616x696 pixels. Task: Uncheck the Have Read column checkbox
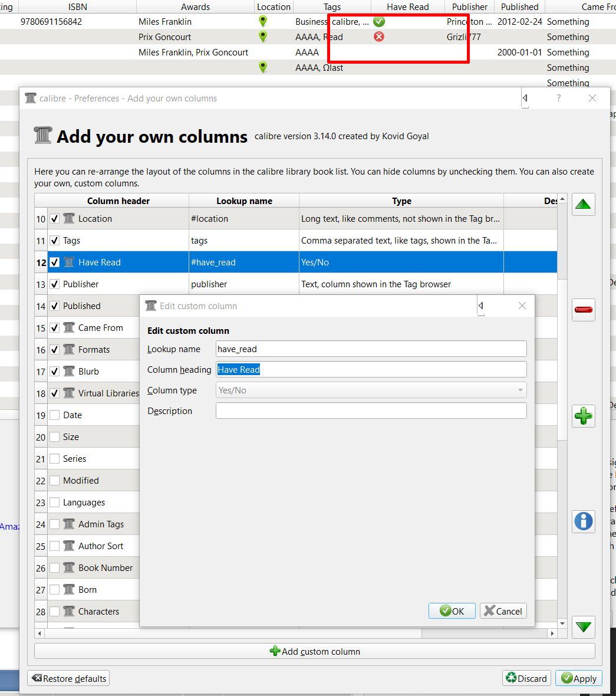55,262
